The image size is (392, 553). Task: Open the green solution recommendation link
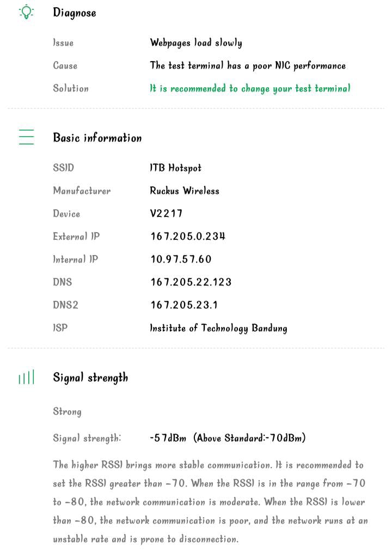tap(250, 88)
